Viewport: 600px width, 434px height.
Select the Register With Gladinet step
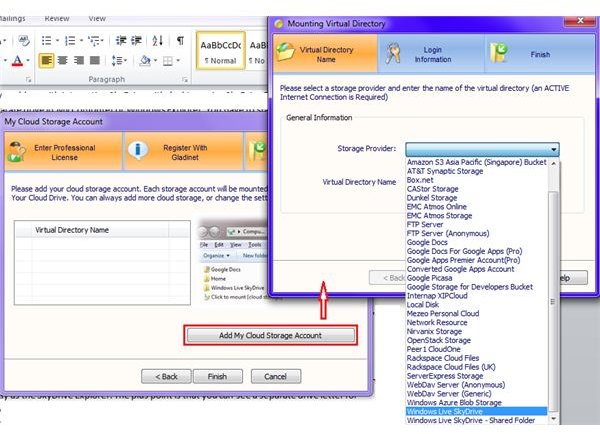pyautogui.click(x=184, y=151)
